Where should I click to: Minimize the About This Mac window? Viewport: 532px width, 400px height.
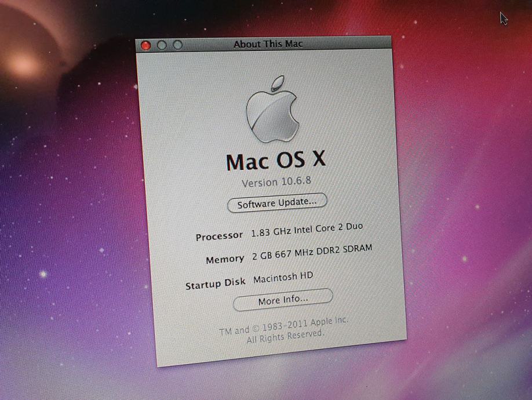(x=162, y=45)
